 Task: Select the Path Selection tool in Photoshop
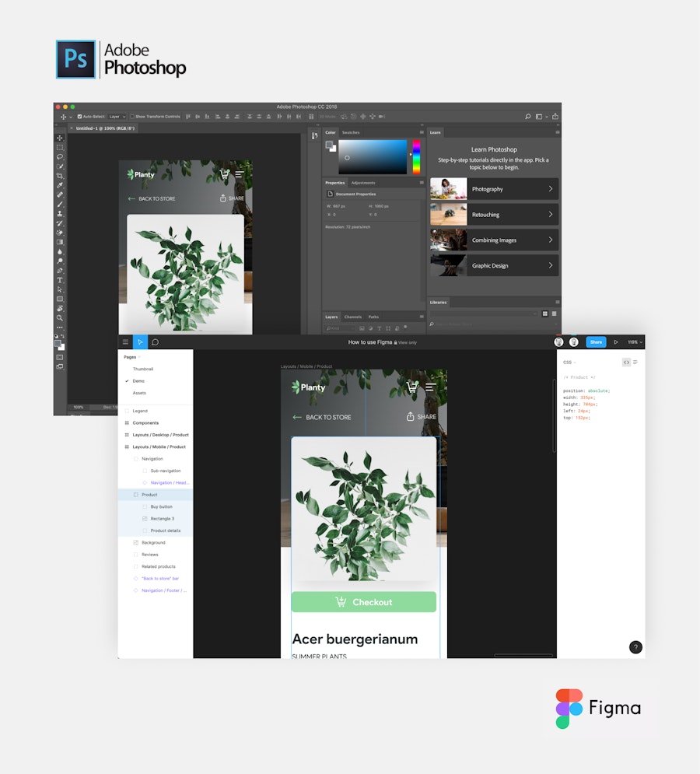tap(60, 289)
